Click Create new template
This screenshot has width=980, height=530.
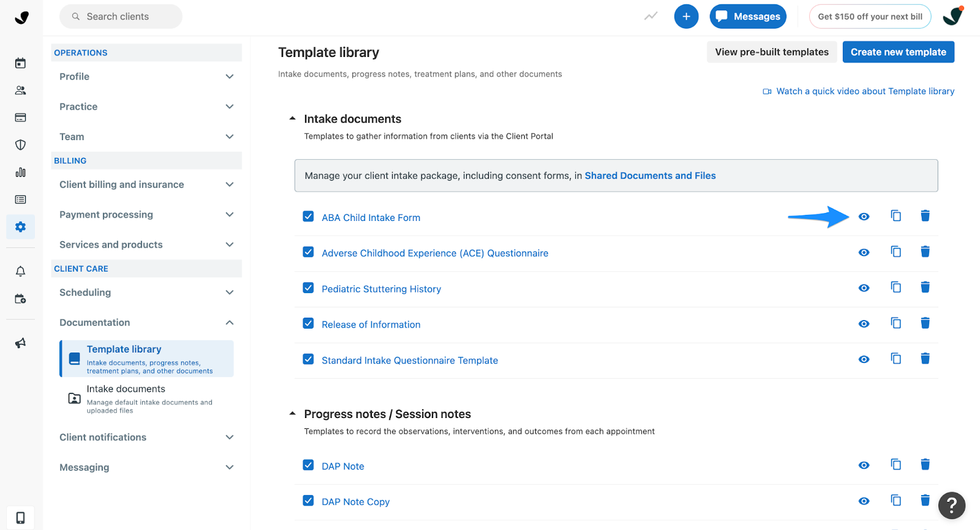coord(898,51)
